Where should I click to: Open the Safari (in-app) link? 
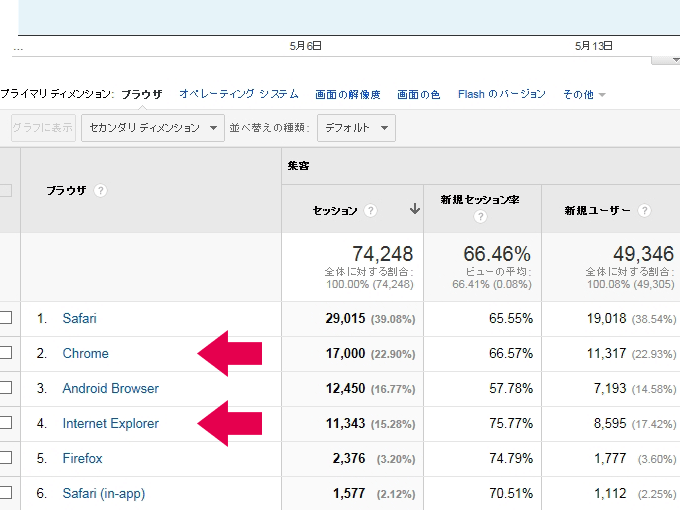pyautogui.click(x=104, y=494)
